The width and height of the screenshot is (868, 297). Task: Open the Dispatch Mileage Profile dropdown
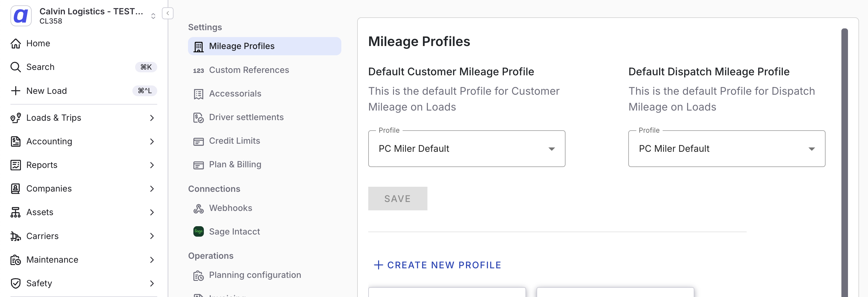coord(727,148)
